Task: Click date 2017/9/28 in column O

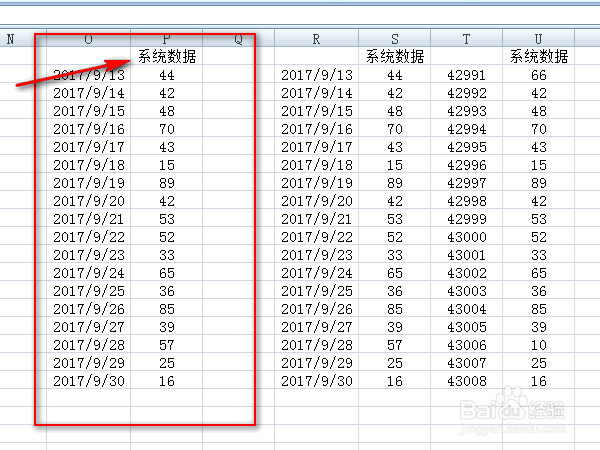Action: point(89,345)
